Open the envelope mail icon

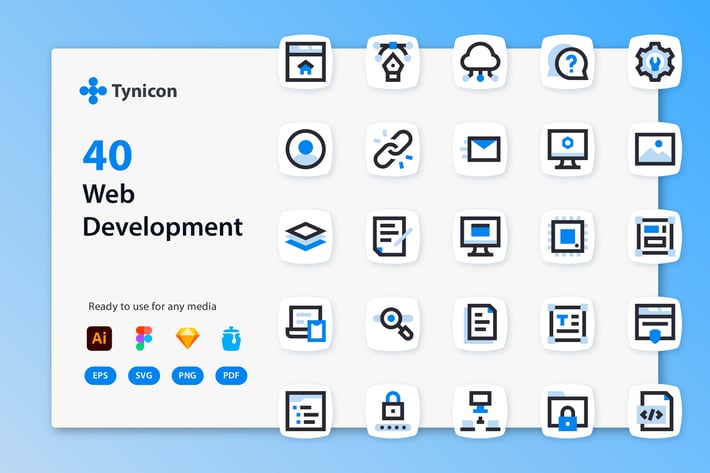[x=480, y=149]
